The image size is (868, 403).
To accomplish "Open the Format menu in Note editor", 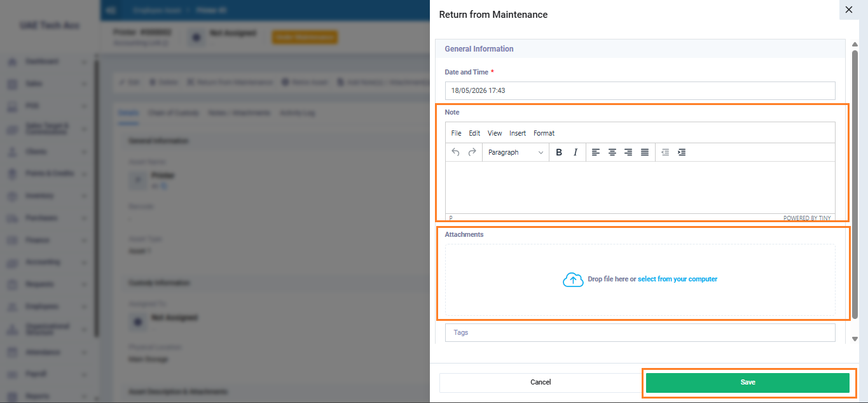I will point(544,133).
